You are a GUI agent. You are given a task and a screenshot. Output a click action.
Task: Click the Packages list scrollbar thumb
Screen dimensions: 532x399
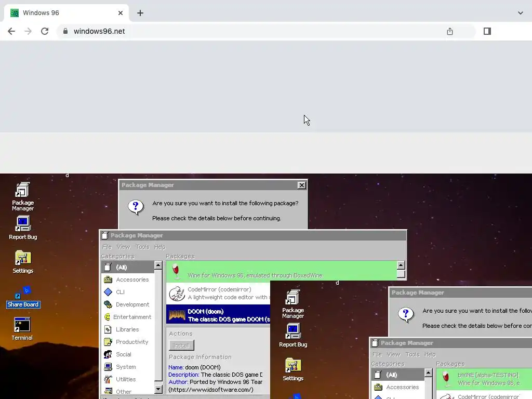(x=401, y=274)
